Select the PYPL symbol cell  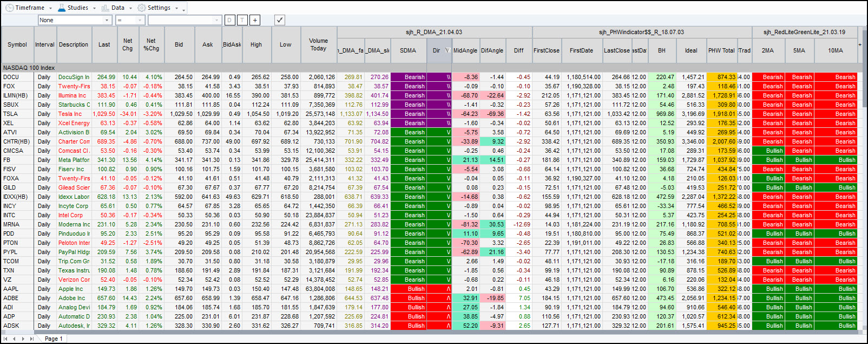17,252
